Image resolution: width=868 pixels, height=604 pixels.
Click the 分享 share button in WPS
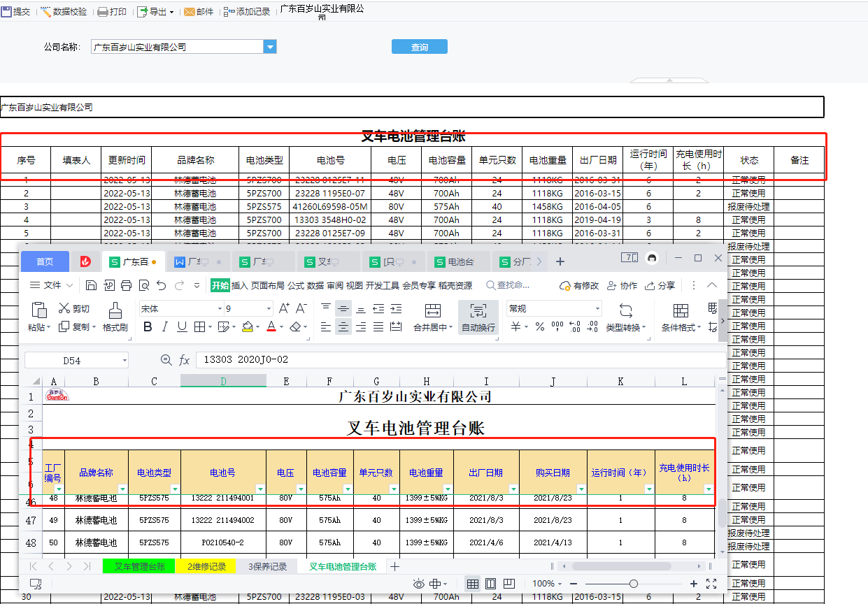(660, 285)
